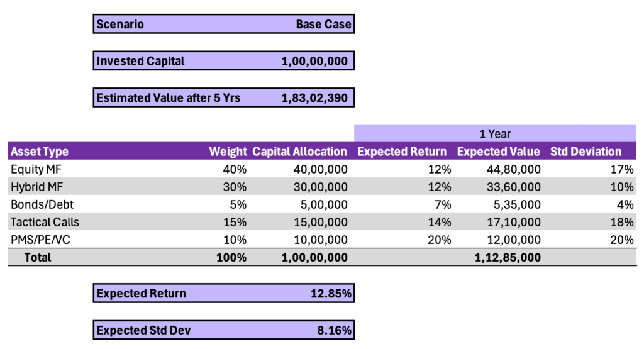Screen dimensions: 644x349
Task: Click Bonds/Debt capital allocation 5,00,000
Action: (x=321, y=204)
